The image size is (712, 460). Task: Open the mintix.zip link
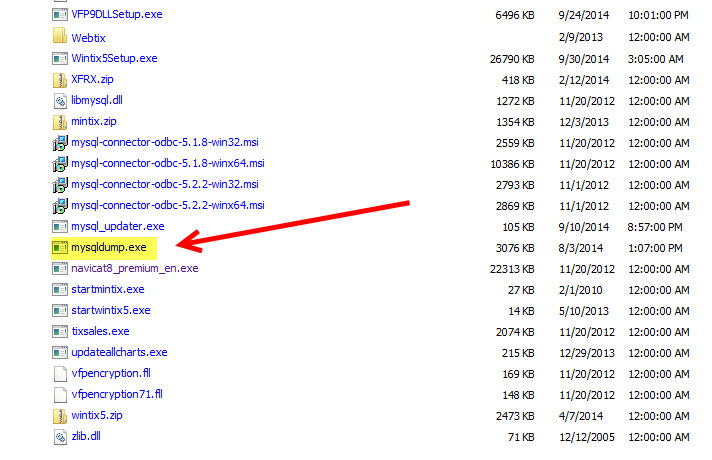tap(94, 121)
